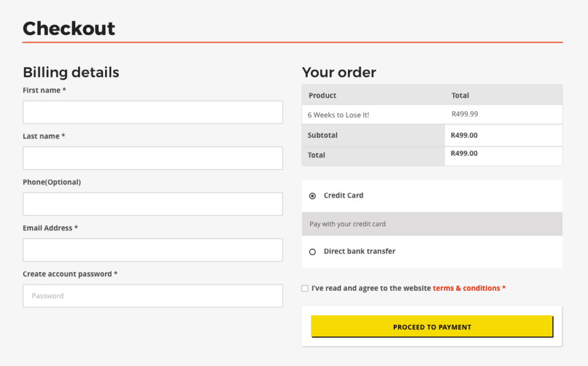588x366 pixels.
Task: Click the Total column header
Action: pos(460,95)
